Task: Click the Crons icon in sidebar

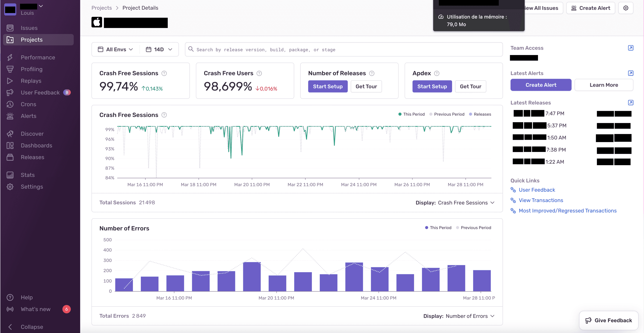Action: click(x=11, y=104)
